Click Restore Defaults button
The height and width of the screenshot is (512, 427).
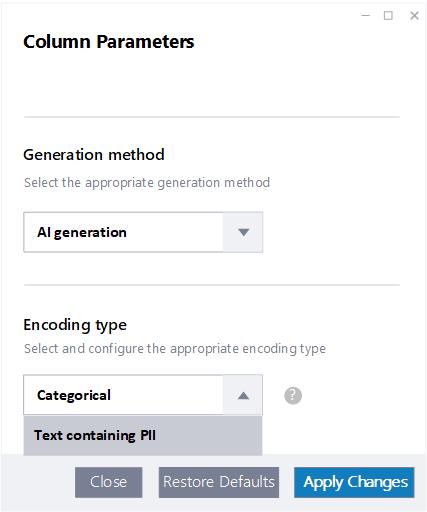click(x=219, y=482)
